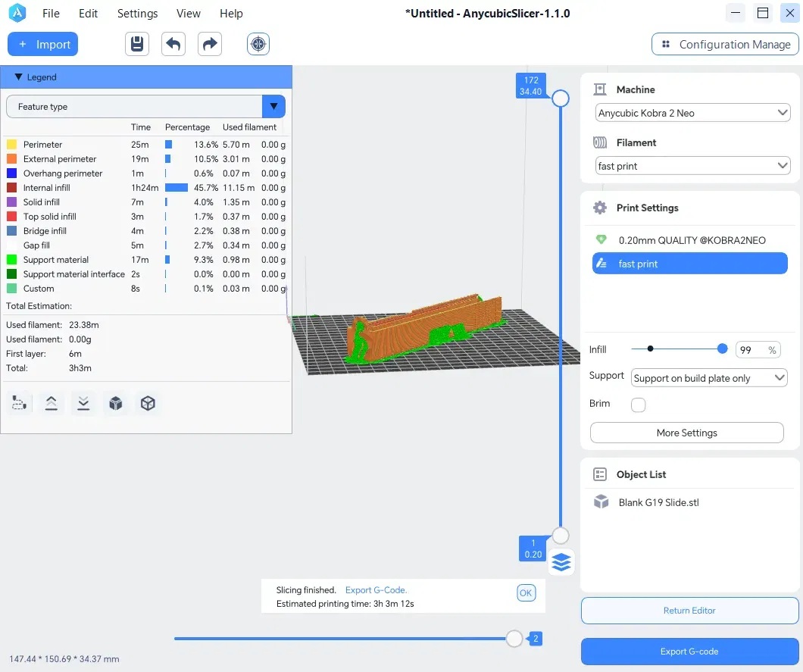
Task: Toggle Perimeter yellow feature visibility
Action: pos(12,145)
